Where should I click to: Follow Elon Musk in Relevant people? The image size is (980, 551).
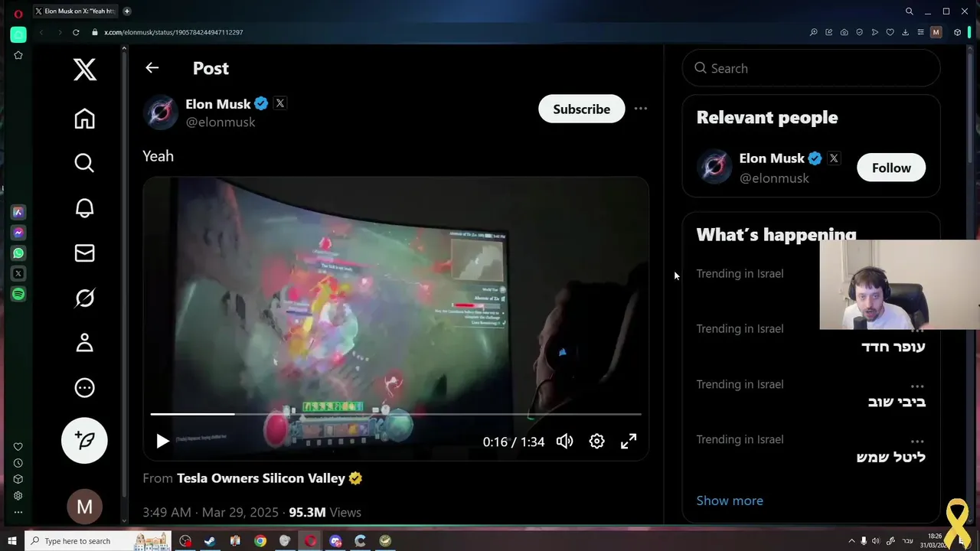point(891,168)
